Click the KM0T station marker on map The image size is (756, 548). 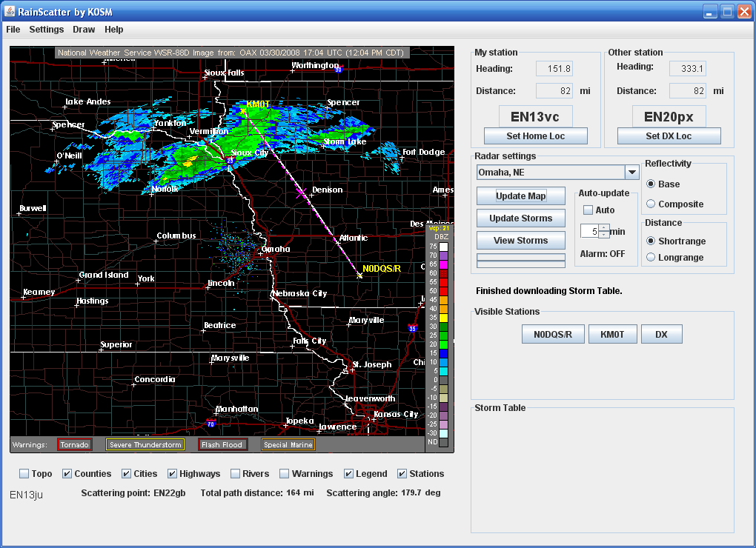(x=242, y=111)
